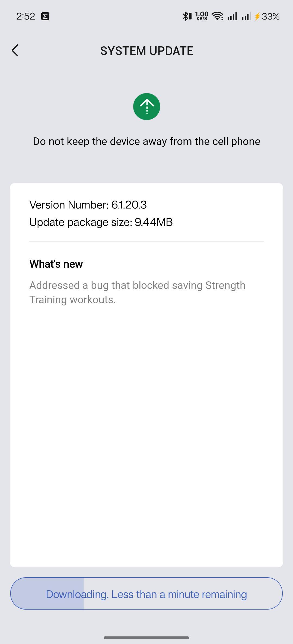Tap the 2:52 clock in status bar

[x=26, y=16]
